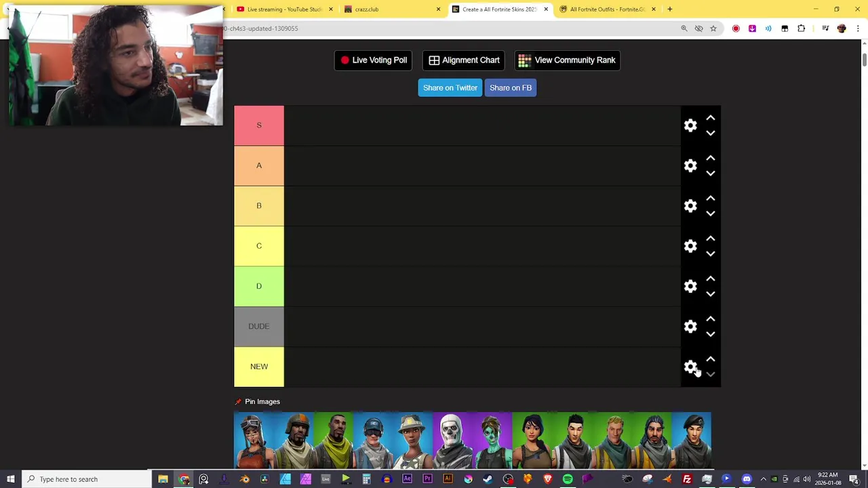868x488 pixels.
Task: Move the S tier row down
Action: pos(710,134)
